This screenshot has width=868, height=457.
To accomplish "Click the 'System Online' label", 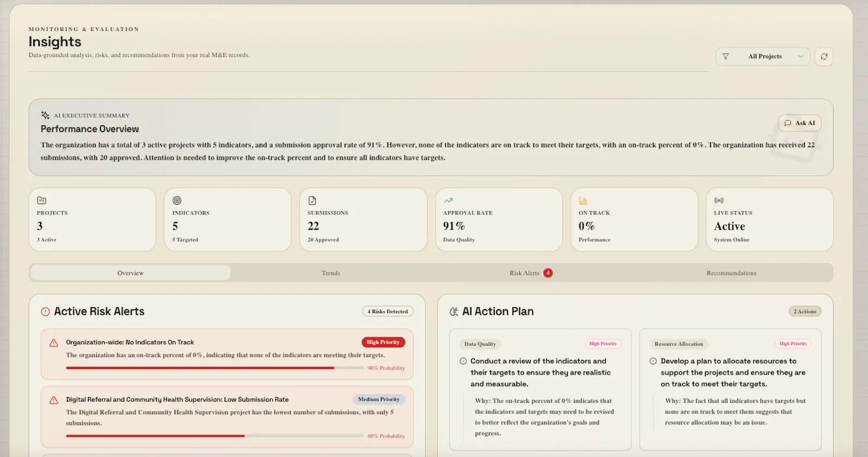I will (x=732, y=240).
